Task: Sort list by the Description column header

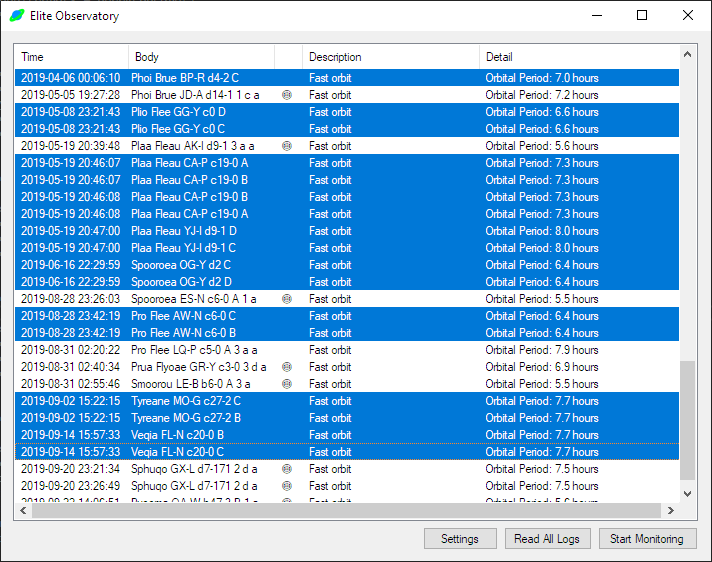Action: [x=391, y=57]
